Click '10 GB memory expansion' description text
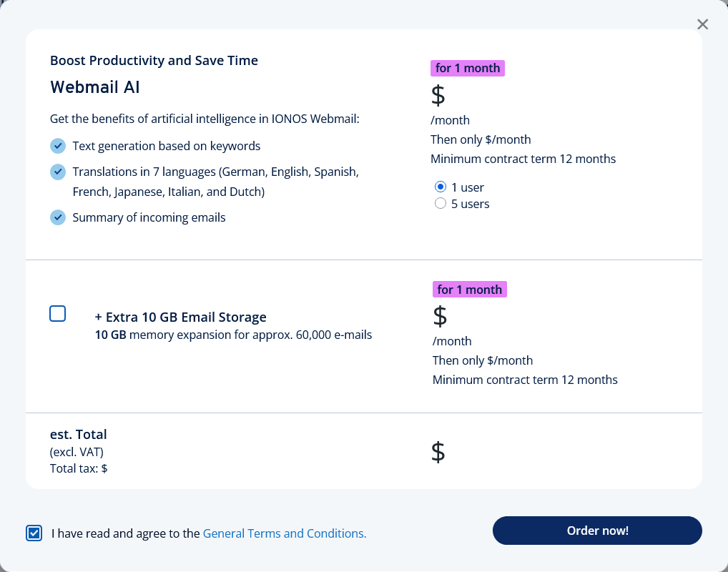Viewport: 728px width, 572px height. point(234,335)
